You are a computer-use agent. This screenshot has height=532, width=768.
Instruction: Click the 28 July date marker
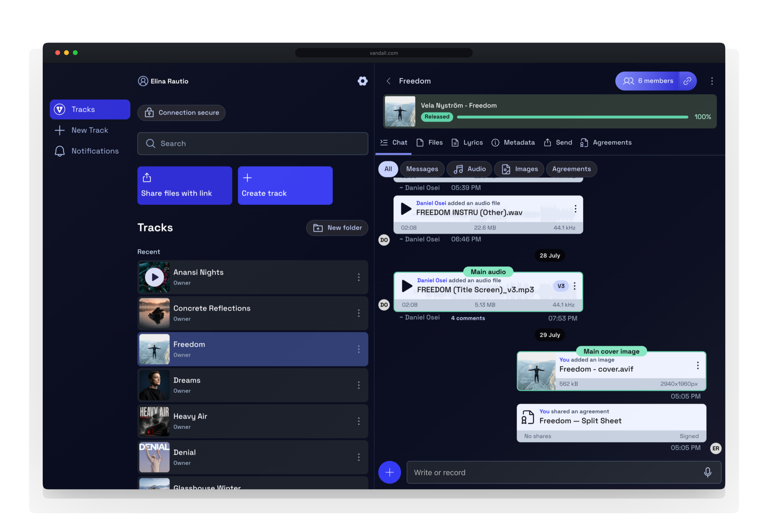click(x=550, y=256)
